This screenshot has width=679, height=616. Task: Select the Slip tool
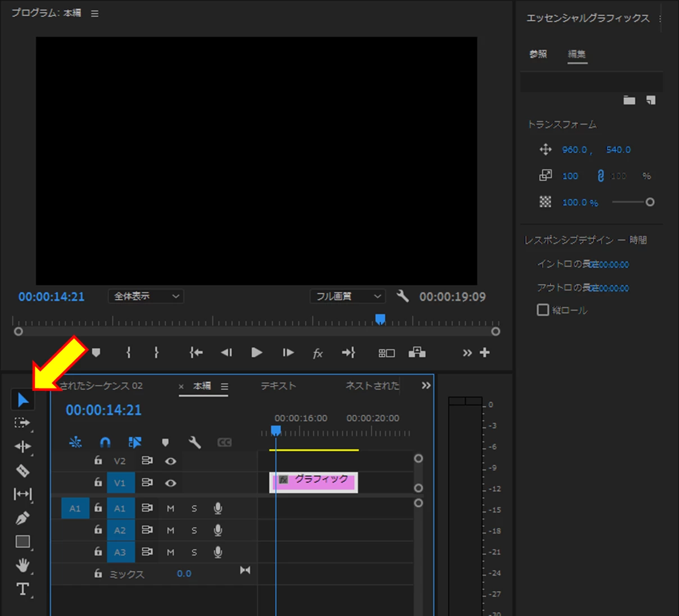[22, 494]
